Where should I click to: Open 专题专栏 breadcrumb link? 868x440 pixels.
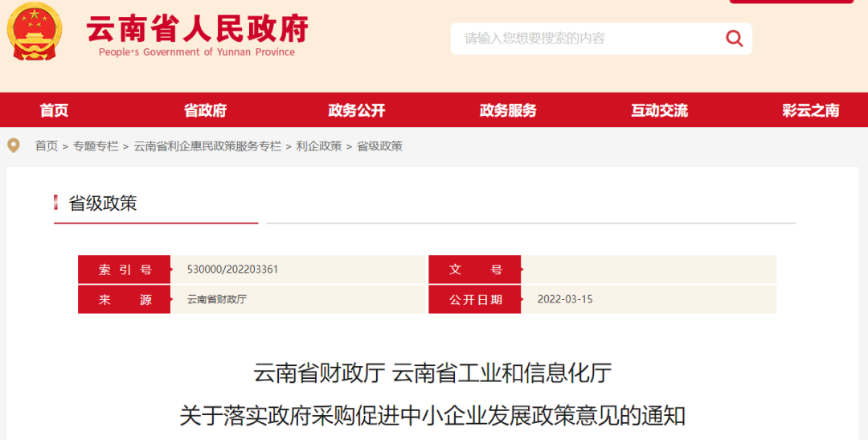pyautogui.click(x=96, y=146)
